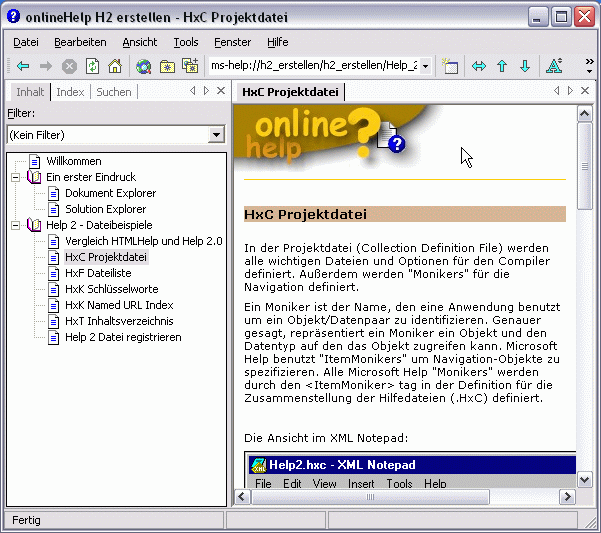Open the Ansicht menu
The width and height of the screenshot is (601, 533).
[140, 42]
